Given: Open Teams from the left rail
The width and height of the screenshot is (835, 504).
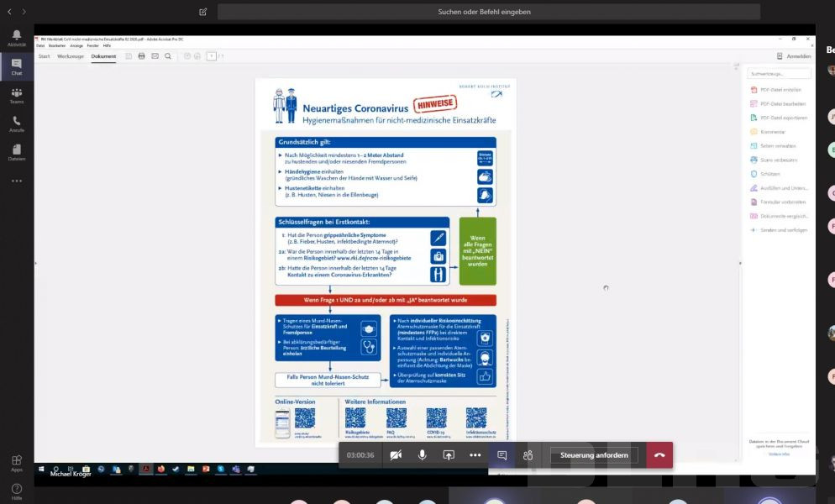Looking at the screenshot, I should (x=17, y=95).
